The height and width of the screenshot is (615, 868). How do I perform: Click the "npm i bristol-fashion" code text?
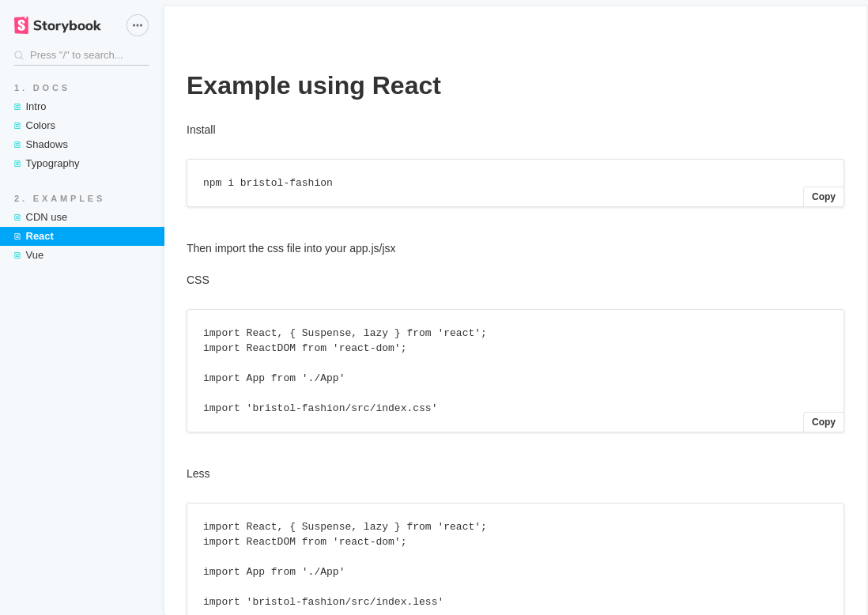pyautogui.click(x=268, y=183)
